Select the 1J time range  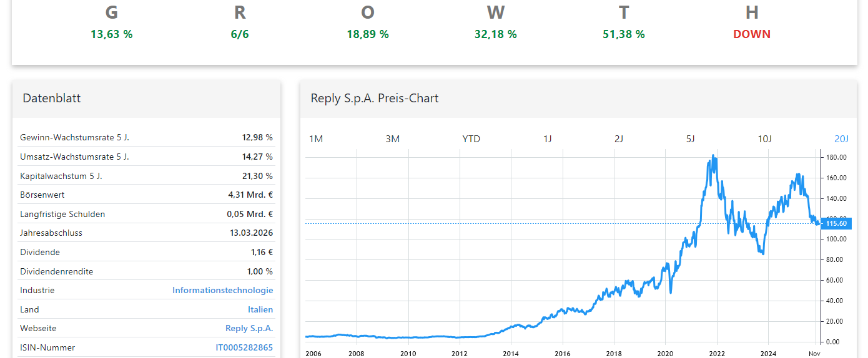click(x=547, y=138)
